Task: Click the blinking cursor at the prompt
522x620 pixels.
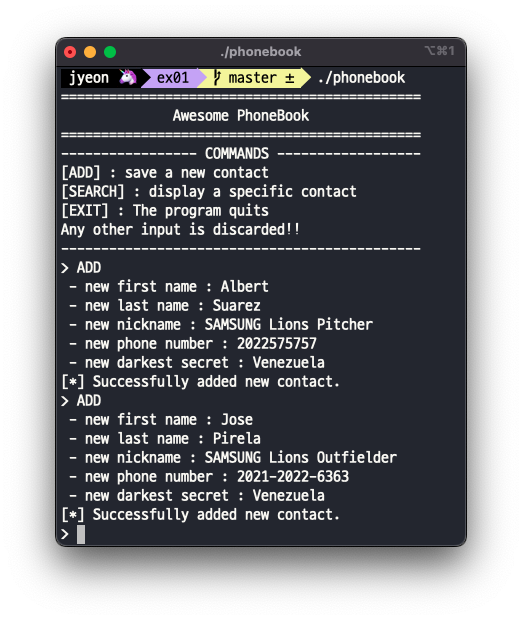Action: (x=81, y=534)
